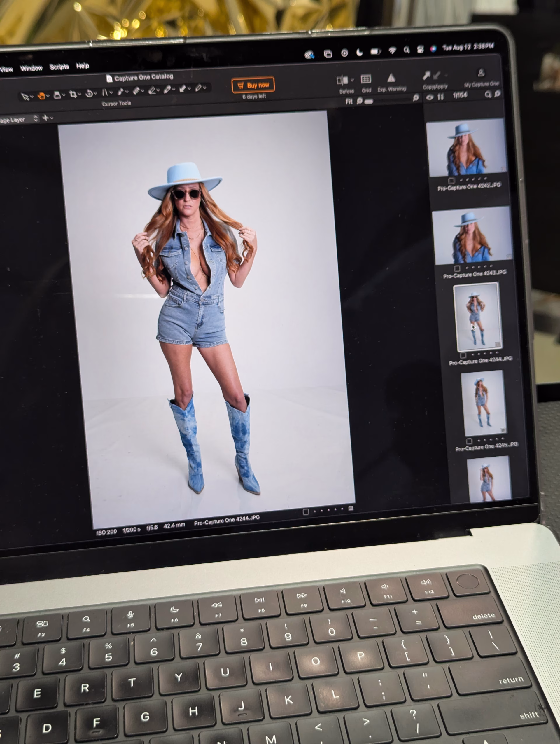Tick the checkbox under thumbnail 4242.JPG
Viewport: 560px width, 744px height.
[x=452, y=181]
